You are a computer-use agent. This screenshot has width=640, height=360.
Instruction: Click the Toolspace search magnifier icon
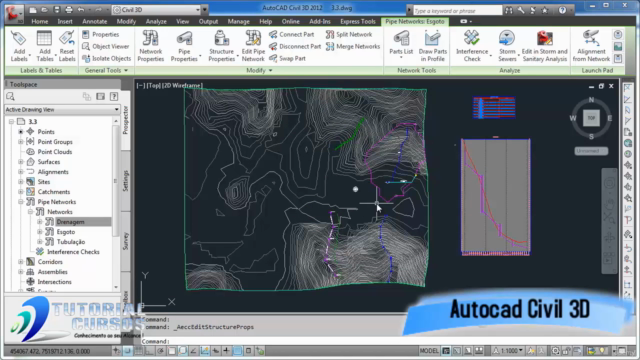[11, 97]
